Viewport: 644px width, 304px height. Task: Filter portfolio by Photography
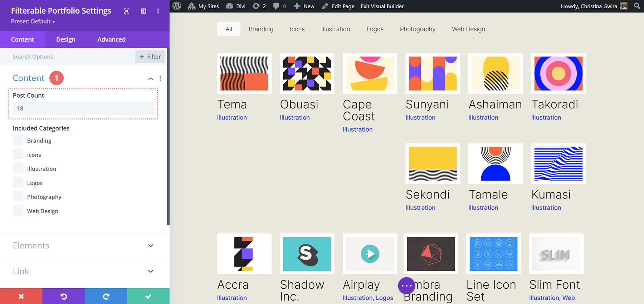pyautogui.click(x=418, y=29)
